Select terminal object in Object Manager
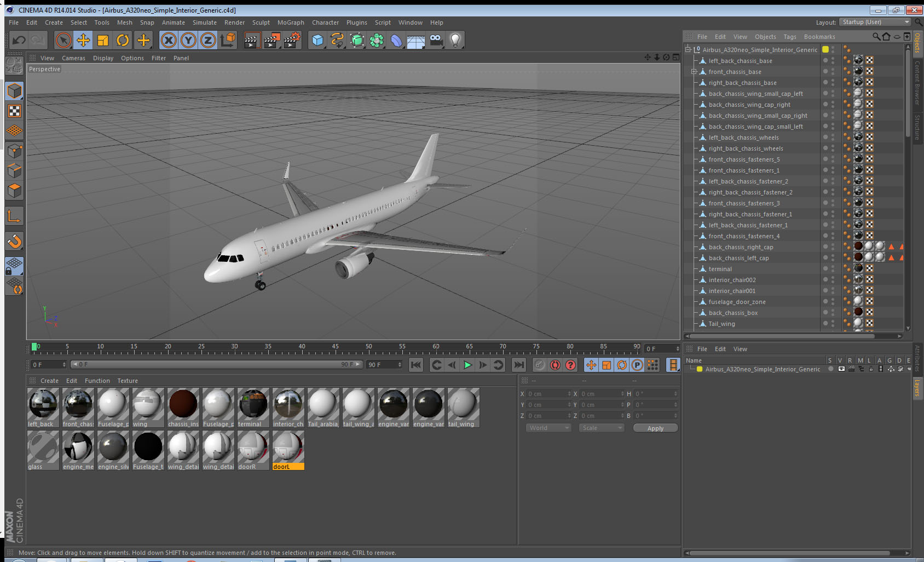This screenshot has height=562, width=924. (720, 269)
